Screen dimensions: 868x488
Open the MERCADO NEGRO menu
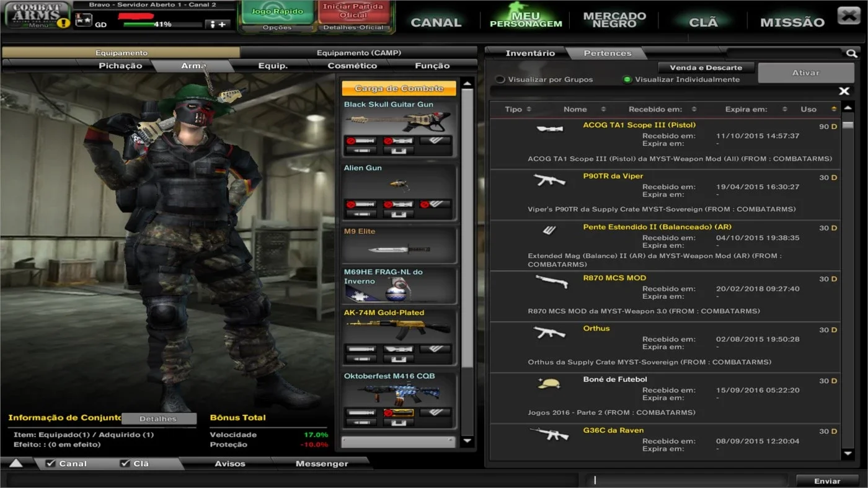tap(614, 20)
